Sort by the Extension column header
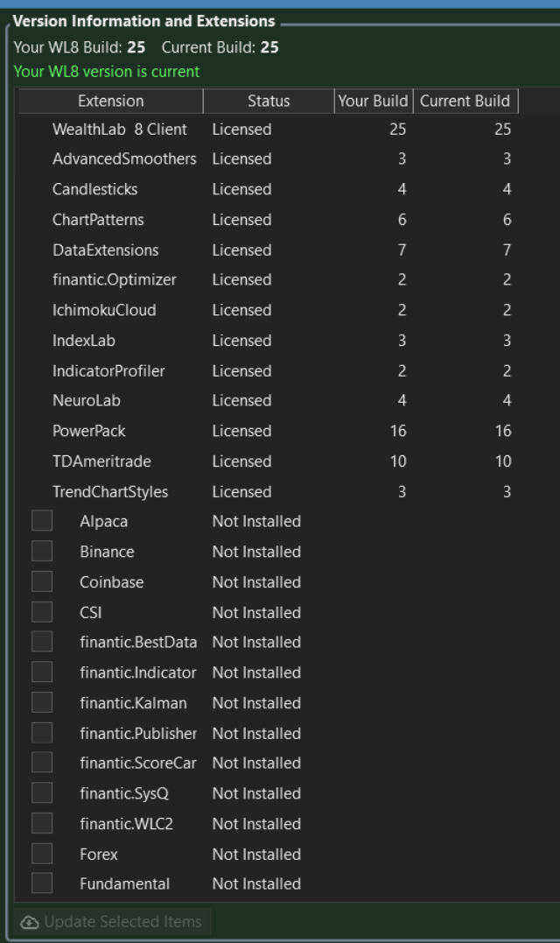Screen dimensions: 560x943 [111, 101]
